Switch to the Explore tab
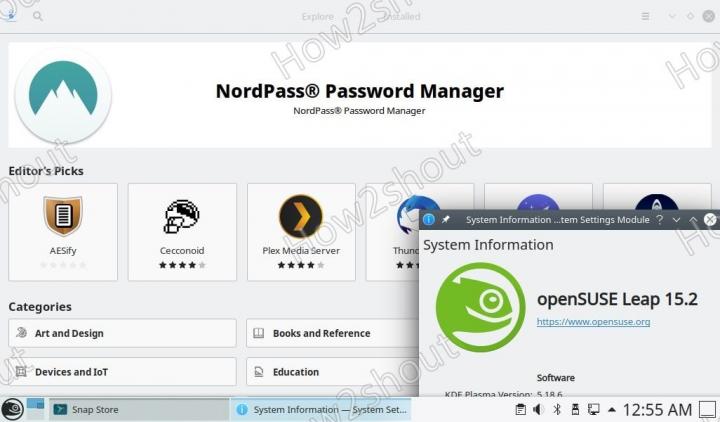This screenshot has width=720, height=422. click(317, 17)
